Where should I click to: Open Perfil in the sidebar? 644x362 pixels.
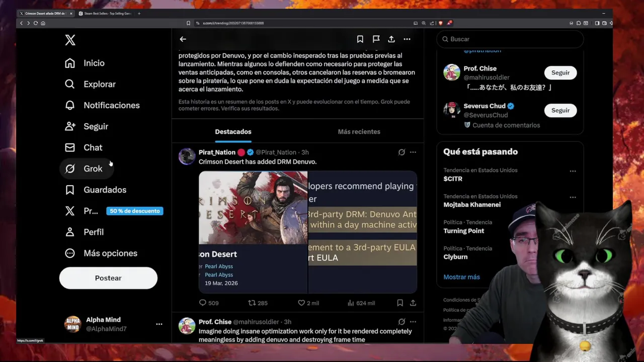(84, 232)
